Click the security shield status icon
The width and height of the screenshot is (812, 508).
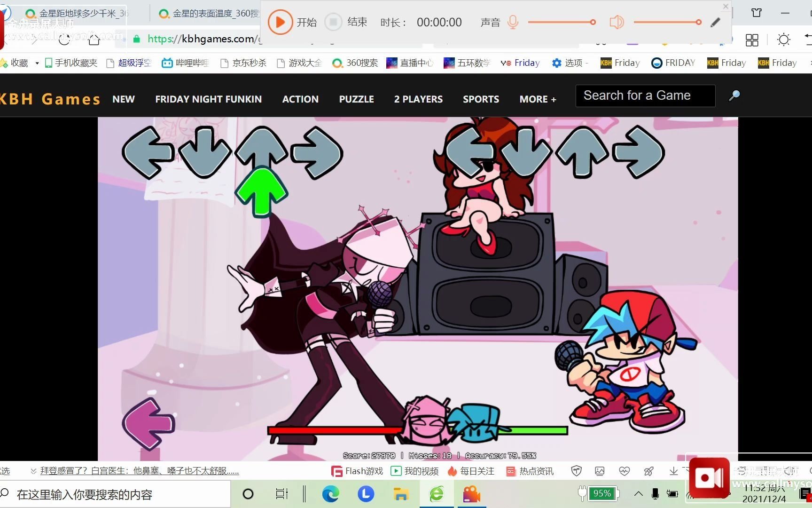[577, 471]
